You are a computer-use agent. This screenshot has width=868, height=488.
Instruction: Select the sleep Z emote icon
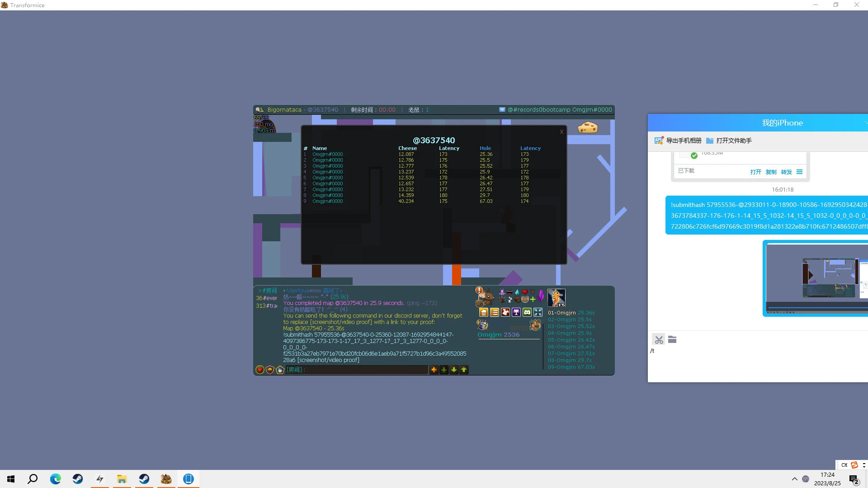click(x=510, y=299)
